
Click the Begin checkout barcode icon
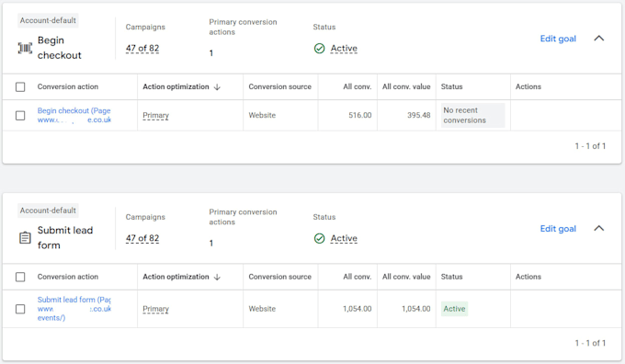click(25, 48)
